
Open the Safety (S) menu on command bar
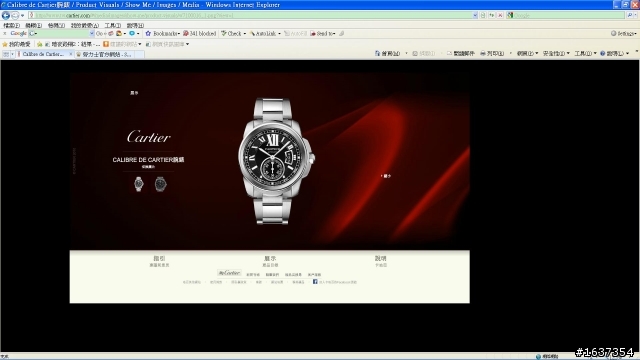click(x=556, y=53)
